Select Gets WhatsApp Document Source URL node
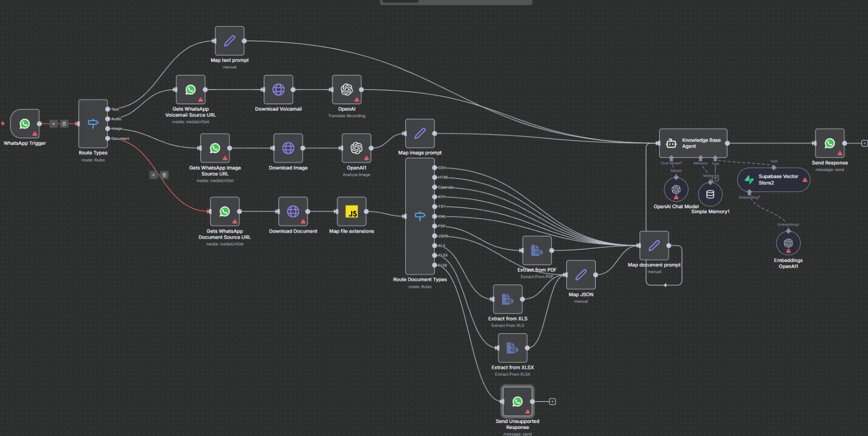 pos(225,211)
